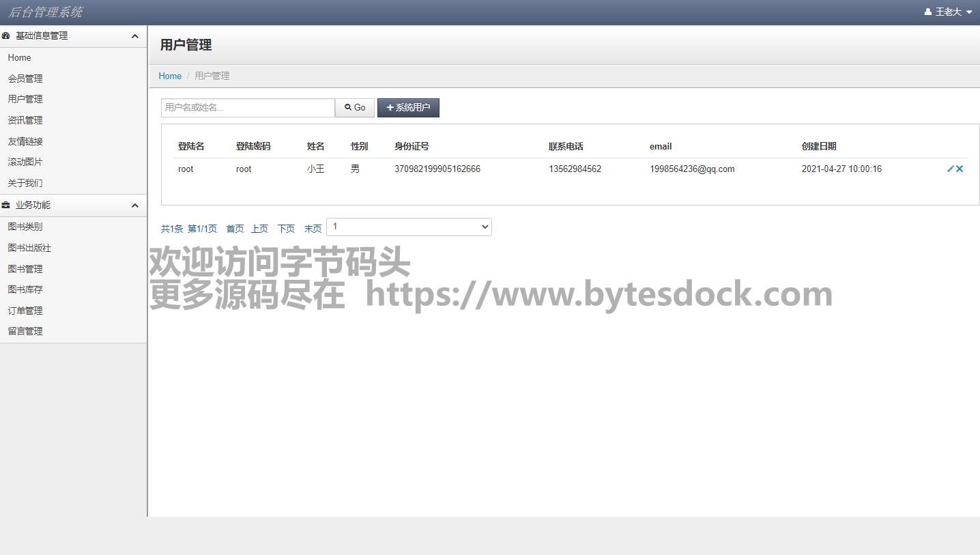The image size is (980, 555).
Task: Delete root user with the X icon
Action: [960, 169]
